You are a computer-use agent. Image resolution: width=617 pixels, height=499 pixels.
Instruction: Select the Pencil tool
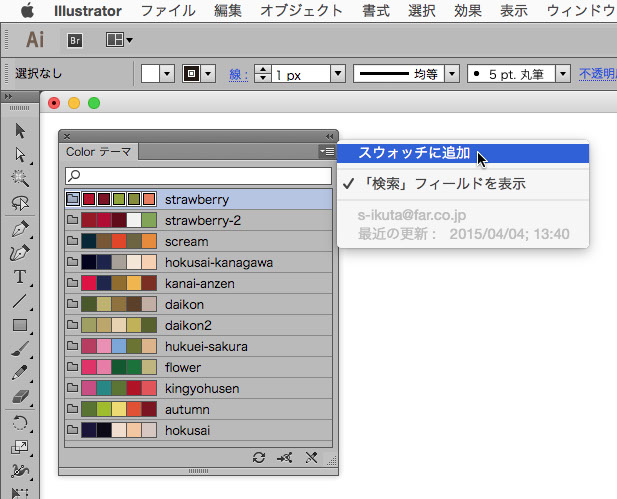pos(20,373)
